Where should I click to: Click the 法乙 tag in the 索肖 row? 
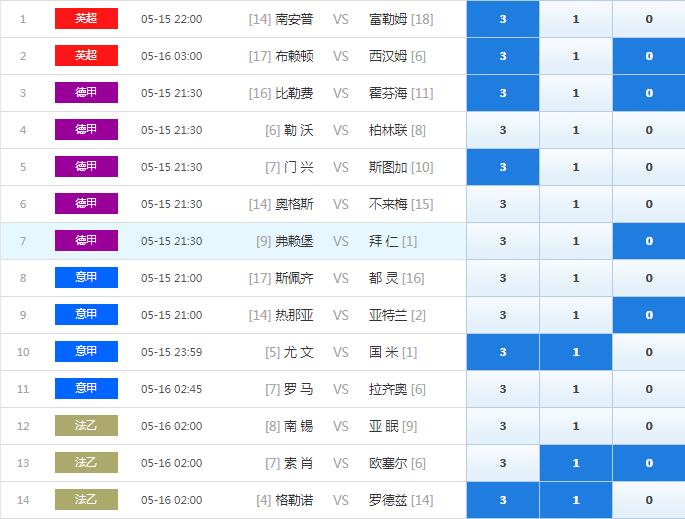click(x=86, y=463)
